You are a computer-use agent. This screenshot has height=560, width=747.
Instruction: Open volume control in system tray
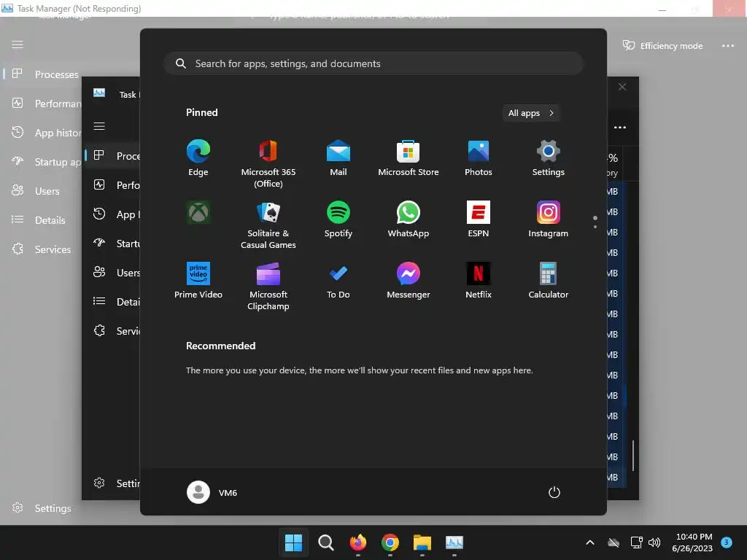pyautogui.click(x=654, y=542)
